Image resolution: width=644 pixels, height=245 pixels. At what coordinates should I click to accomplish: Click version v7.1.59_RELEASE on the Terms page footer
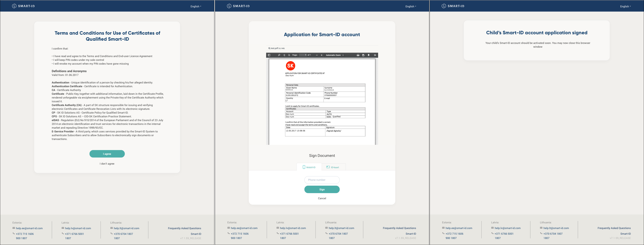click(x=191, y=238)
